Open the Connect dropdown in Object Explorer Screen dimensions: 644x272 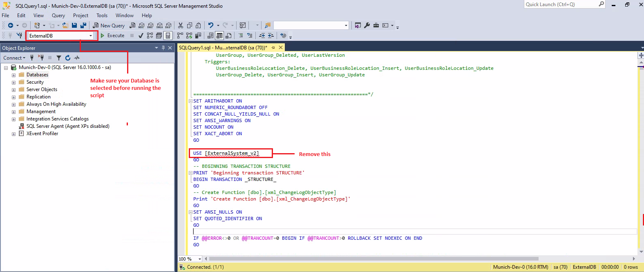click(14, 58)
